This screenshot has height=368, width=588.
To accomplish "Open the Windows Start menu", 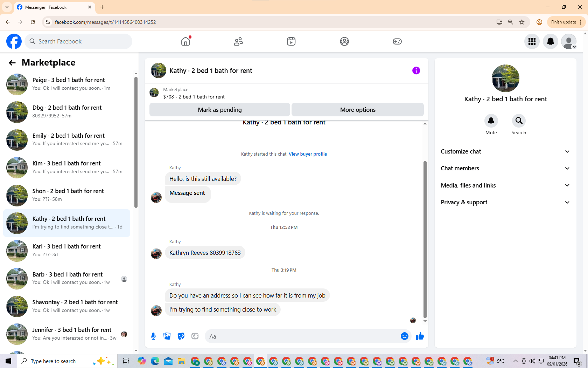I will click(x=8, y=361).
